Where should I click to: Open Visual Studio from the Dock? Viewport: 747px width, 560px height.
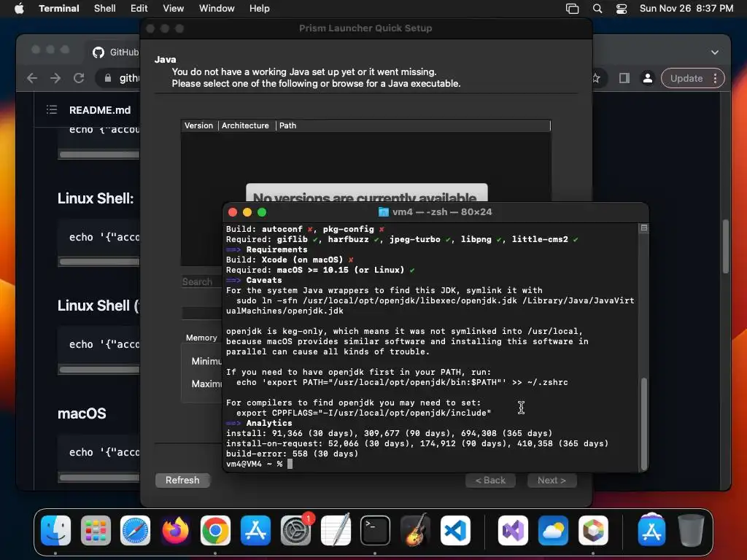513,530
